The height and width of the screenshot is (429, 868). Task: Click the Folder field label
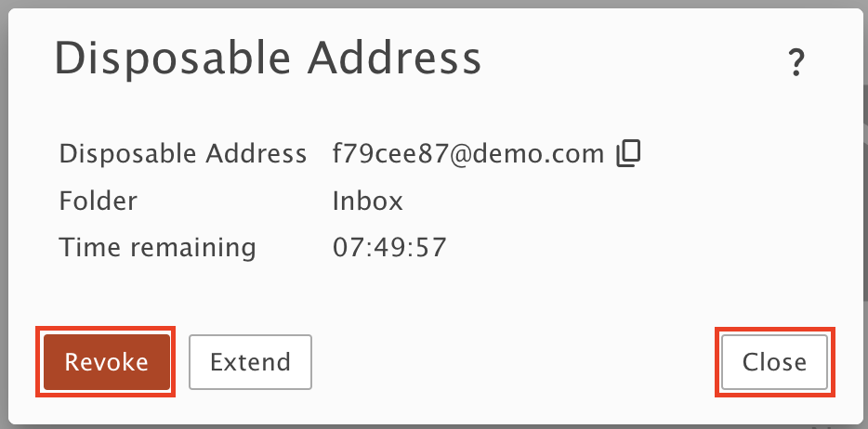[98, 201]
